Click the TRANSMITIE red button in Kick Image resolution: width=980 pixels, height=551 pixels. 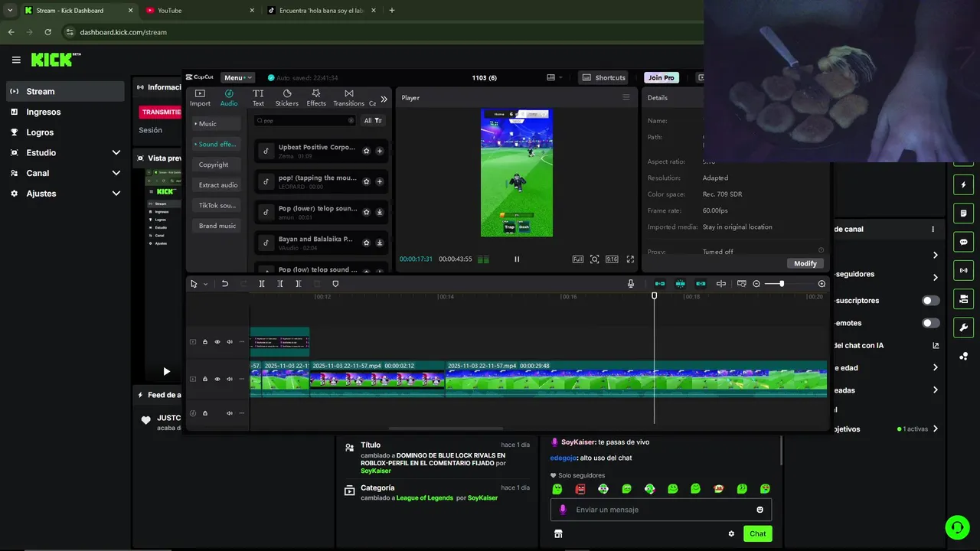point(161,112)
